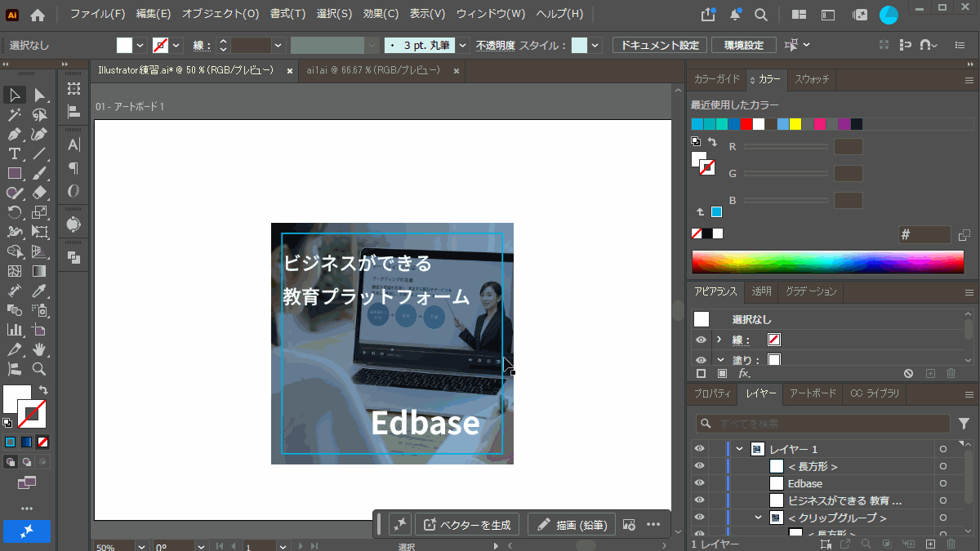This screenshot has height=551, width=980.
Task: Switch to the アートボード panel tab
Action: tap(813, 393)
